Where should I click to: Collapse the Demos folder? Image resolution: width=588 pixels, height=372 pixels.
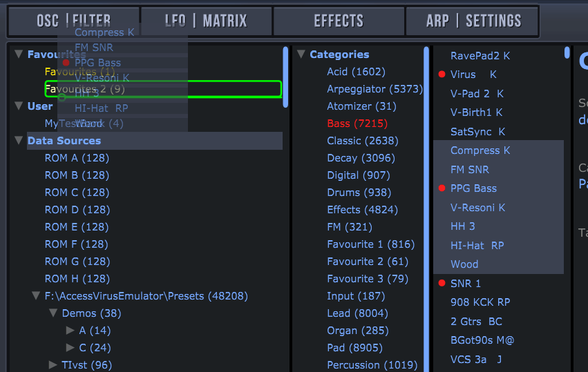point(53,313)
